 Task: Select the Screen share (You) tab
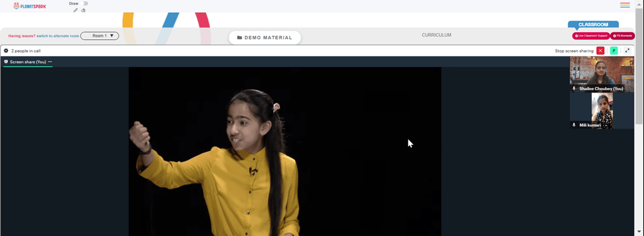[28, 62]
